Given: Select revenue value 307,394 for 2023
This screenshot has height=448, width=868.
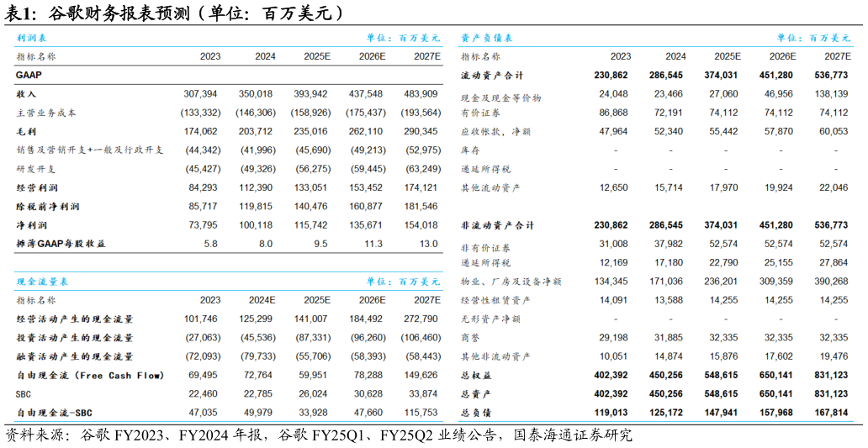Looking at the screenshot, I should 202,94.
